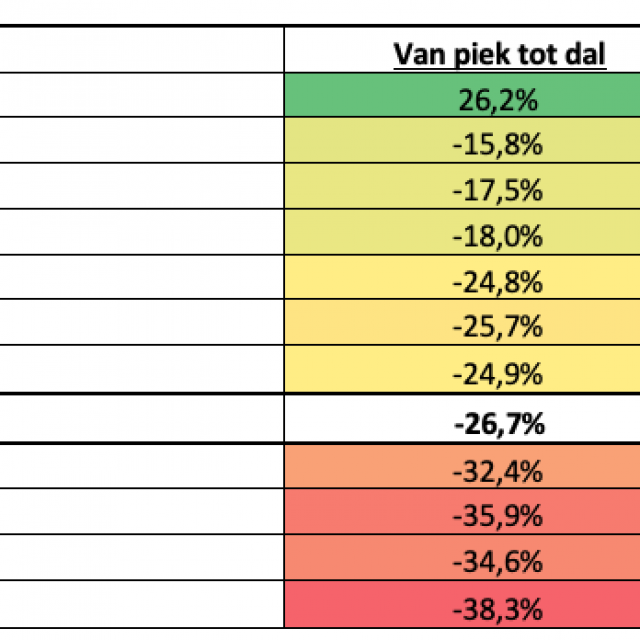
Task: Click the cell showing -35,9%
Action: (496, 515)
